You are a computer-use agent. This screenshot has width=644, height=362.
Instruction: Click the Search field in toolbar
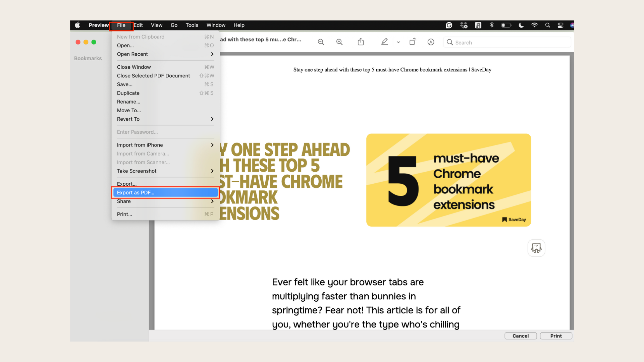pyautogui.click(x=507, y=42)
